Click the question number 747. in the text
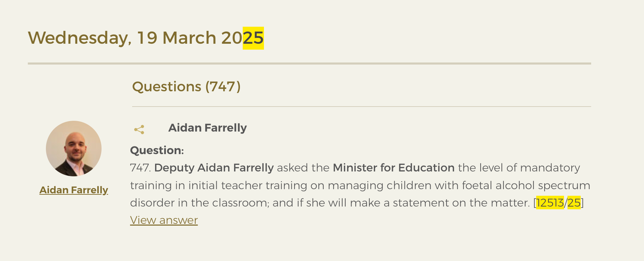Viewport: 644px width, 261px height. (x=140, y=168)
